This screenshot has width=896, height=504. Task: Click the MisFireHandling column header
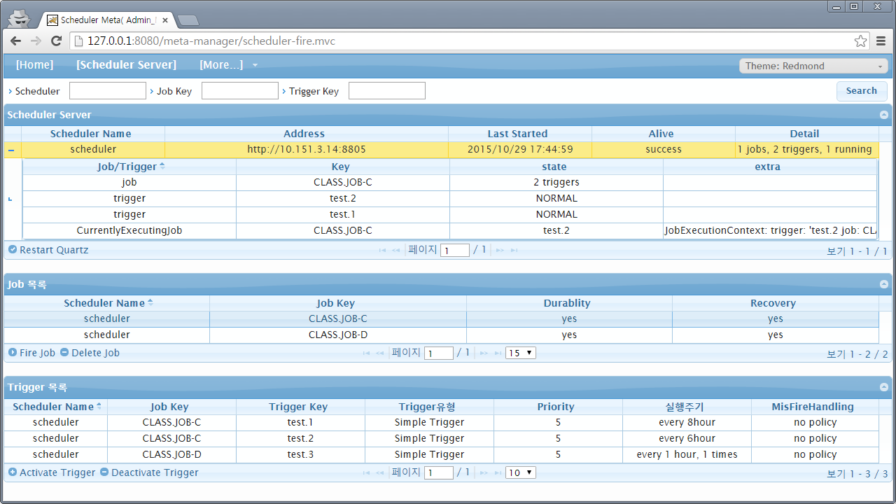(x=813, y=407)
